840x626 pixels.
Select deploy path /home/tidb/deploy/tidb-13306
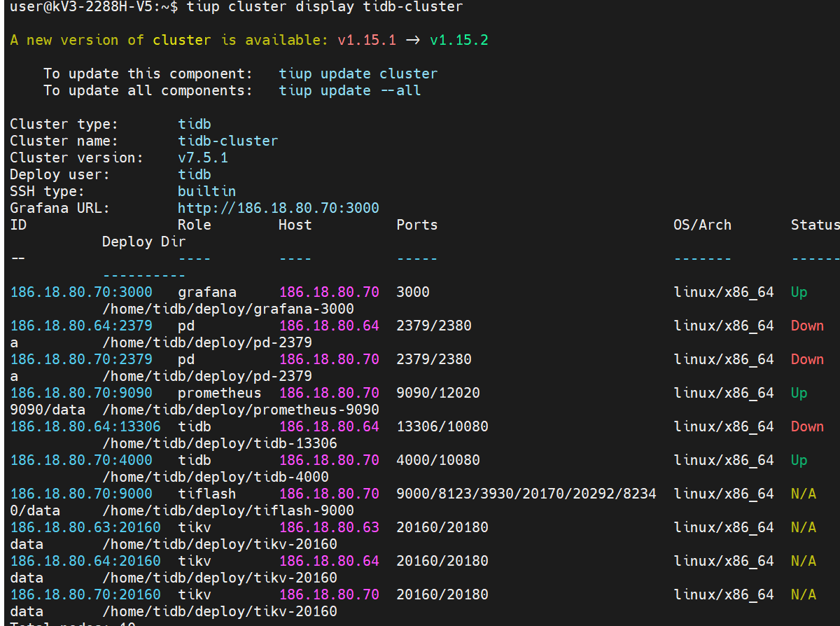[220, 443]
